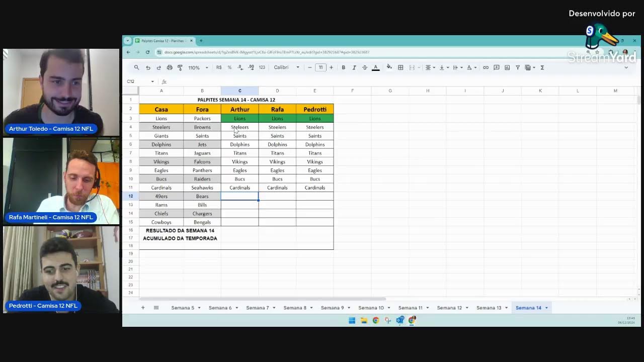Increase decimal places in toolbar

coord(251,67)
